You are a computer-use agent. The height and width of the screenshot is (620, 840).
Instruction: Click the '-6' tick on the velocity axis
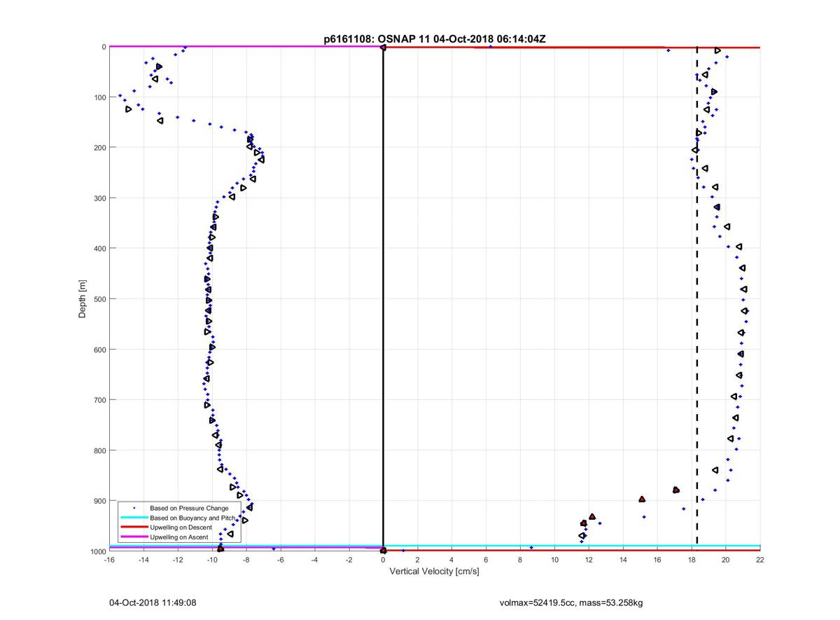pyautogui.click(x=281, y=560)
